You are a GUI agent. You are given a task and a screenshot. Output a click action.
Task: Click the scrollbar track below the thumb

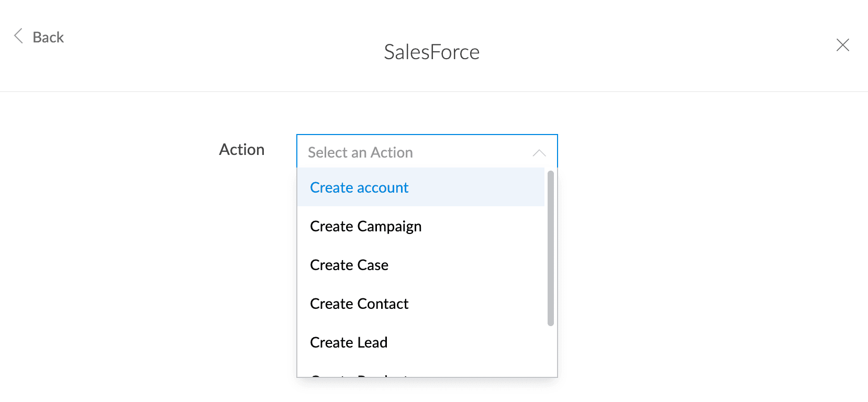coord(550,351)
